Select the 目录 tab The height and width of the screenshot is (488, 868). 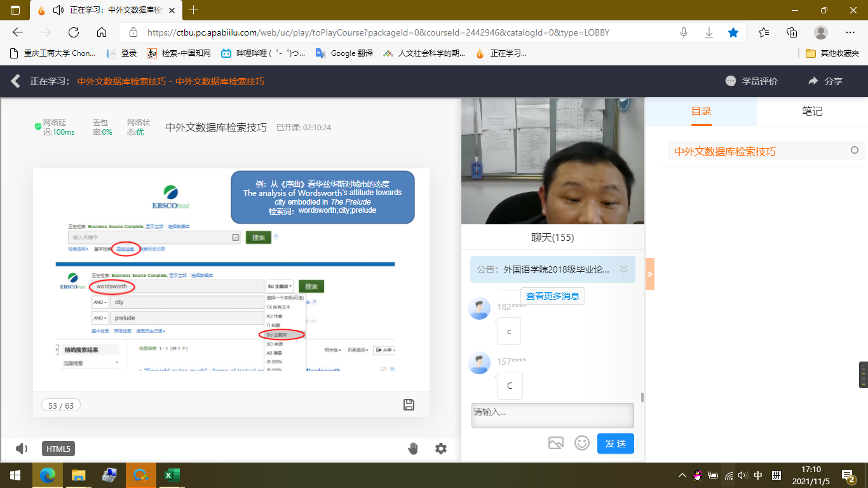click(702, 111)
